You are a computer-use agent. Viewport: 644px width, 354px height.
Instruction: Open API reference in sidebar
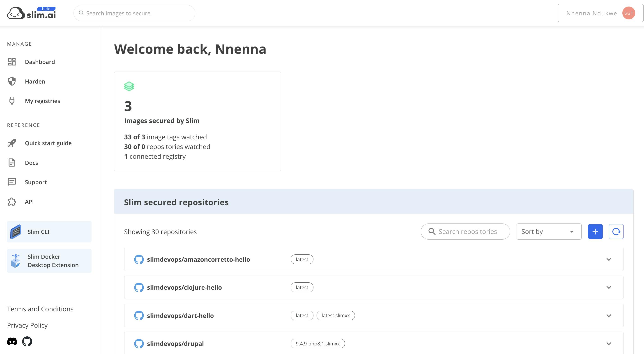29,202
